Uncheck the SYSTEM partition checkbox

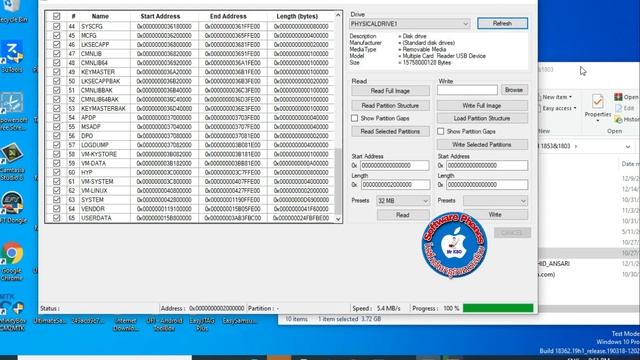coord(56,200)
